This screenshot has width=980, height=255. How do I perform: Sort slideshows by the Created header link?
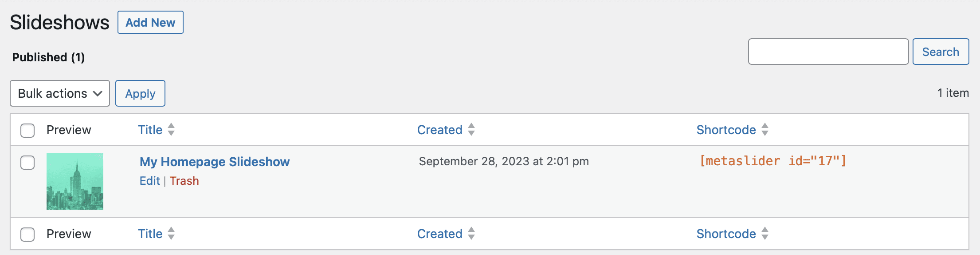tap(439, 130)
